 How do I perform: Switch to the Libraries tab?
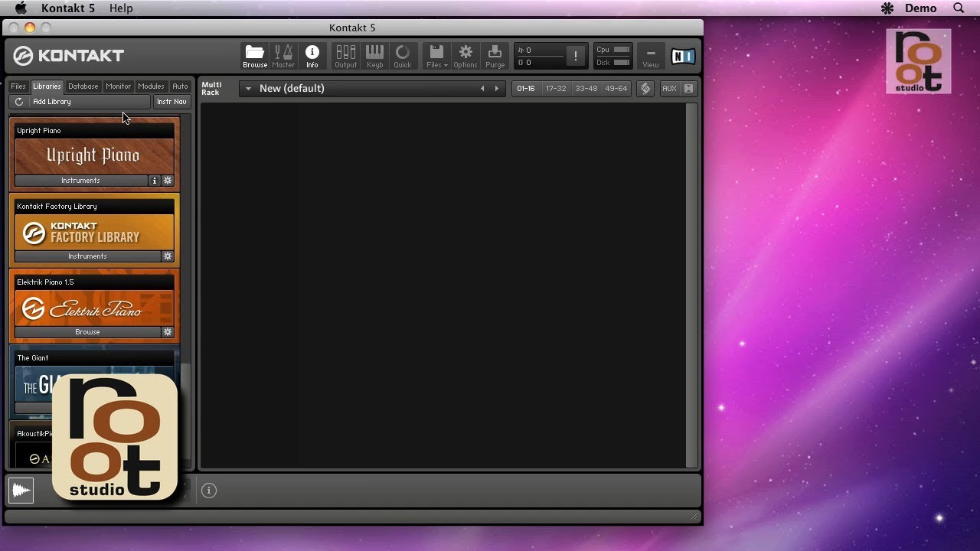tap(47, 86)
